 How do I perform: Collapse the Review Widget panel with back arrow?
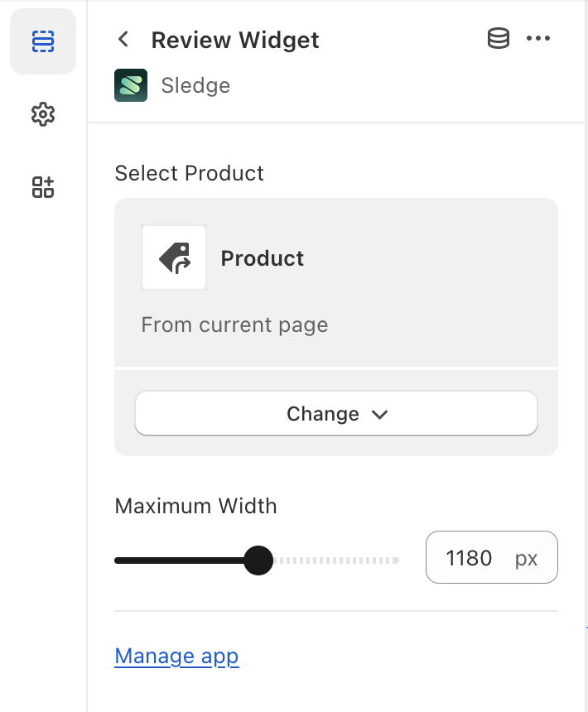(x=123, y=39)
